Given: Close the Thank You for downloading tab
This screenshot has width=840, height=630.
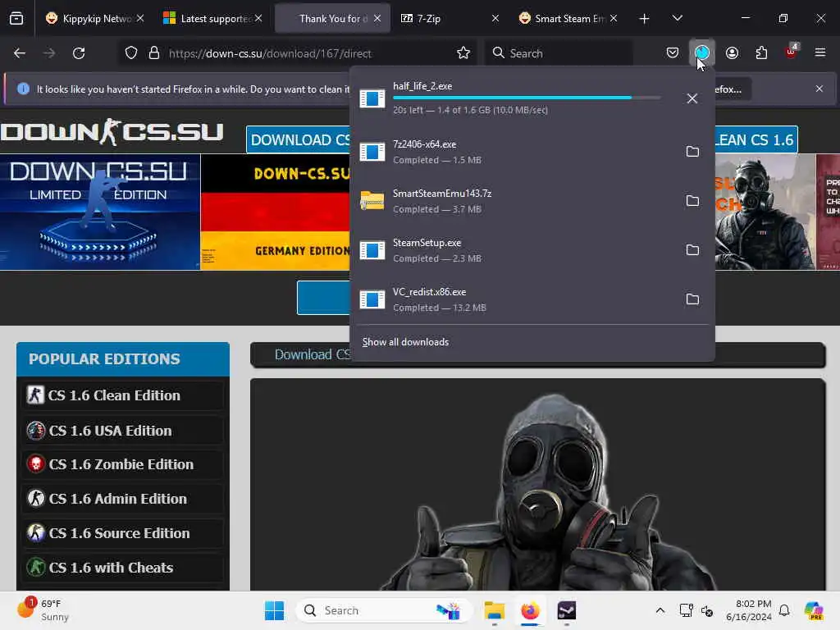Looking at the screenshot, I should [x=377, y=19].
